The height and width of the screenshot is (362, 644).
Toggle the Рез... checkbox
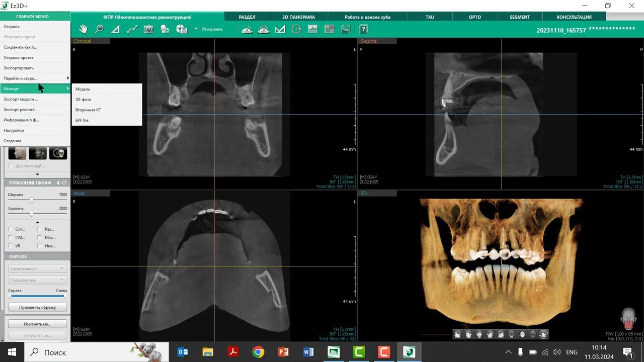point(40,229)
